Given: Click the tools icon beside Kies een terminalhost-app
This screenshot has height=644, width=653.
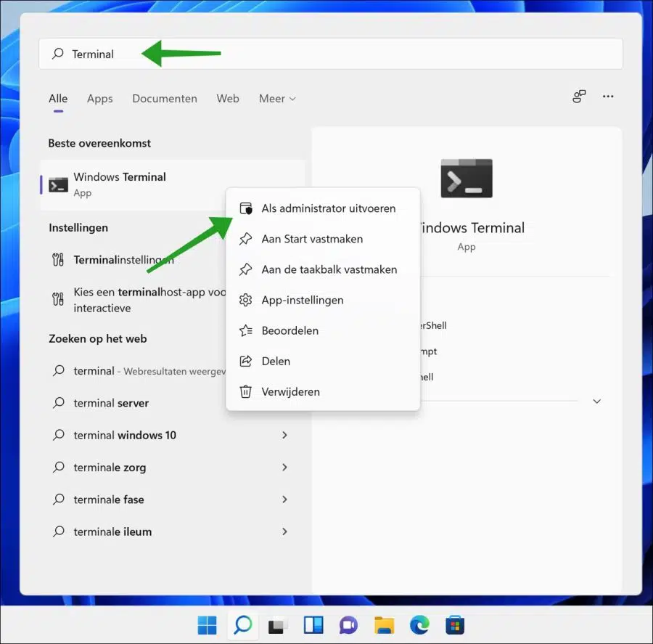Looking at the screenshot, I should point(58,299).
